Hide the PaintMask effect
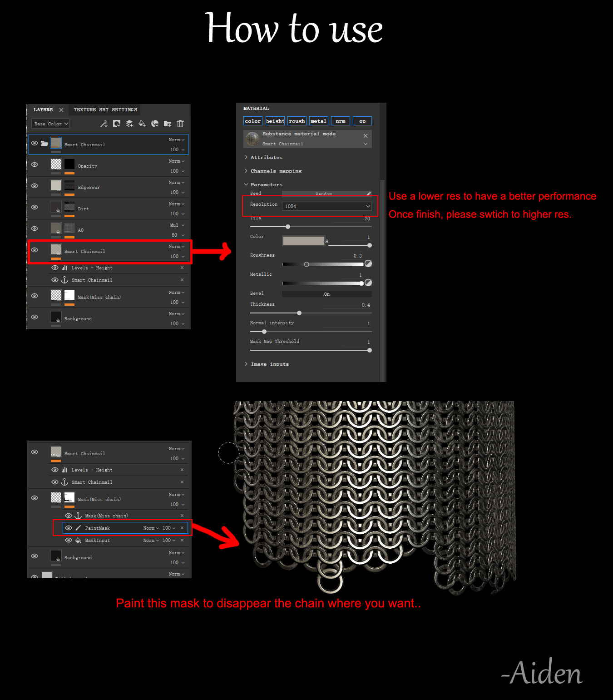613x700 pixels. (69, 528)
